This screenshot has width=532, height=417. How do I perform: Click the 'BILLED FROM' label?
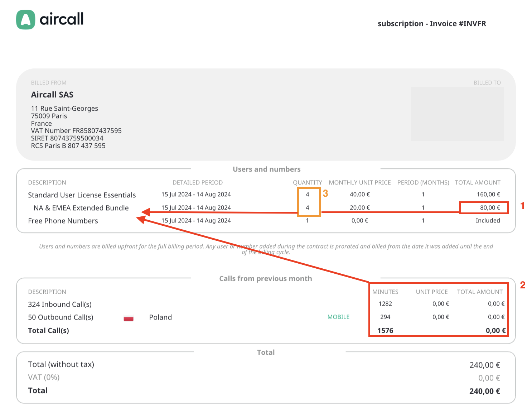coord(49,83)
